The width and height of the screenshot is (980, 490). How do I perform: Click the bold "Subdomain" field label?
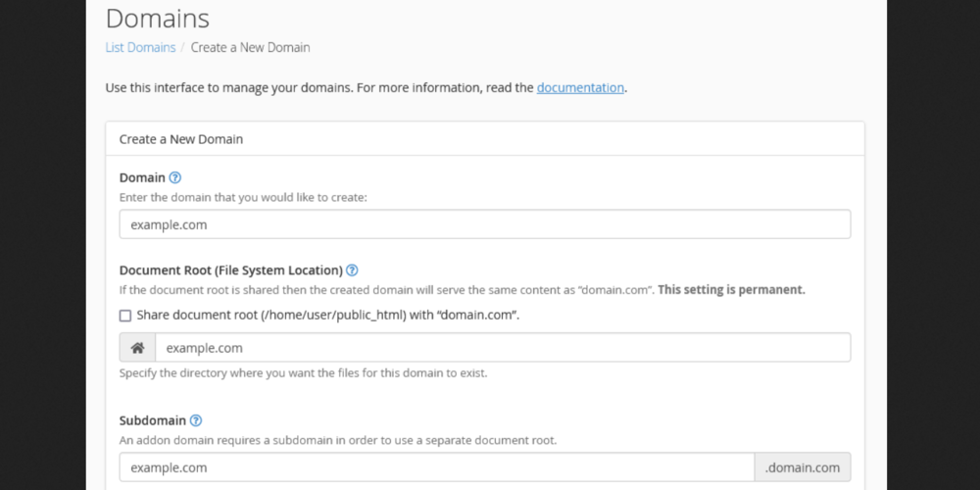152,420
